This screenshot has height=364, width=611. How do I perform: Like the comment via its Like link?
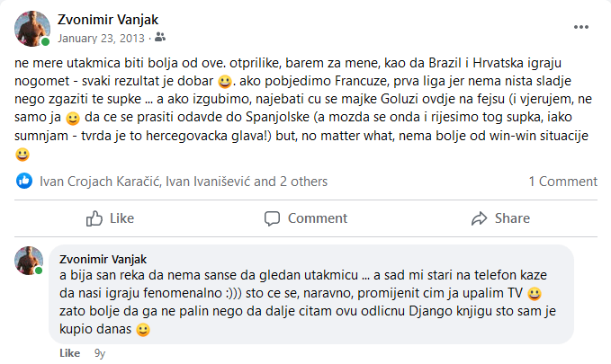tap(70, 353)
